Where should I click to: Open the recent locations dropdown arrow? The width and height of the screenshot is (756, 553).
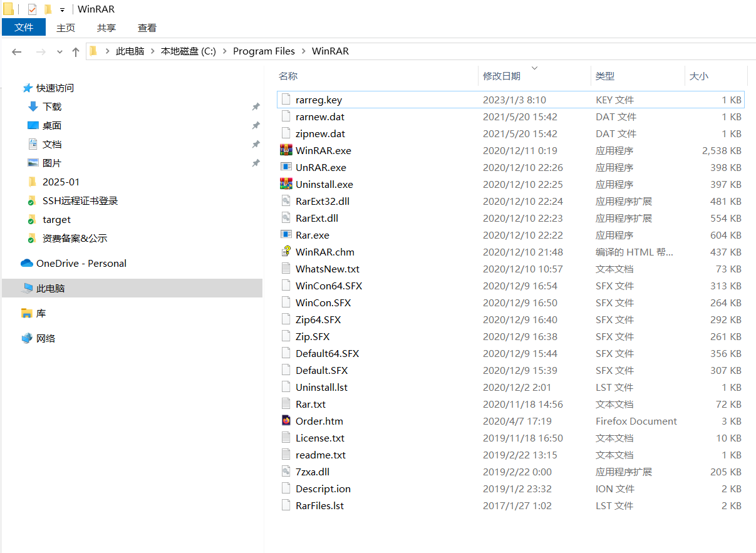tap(60, 52)
